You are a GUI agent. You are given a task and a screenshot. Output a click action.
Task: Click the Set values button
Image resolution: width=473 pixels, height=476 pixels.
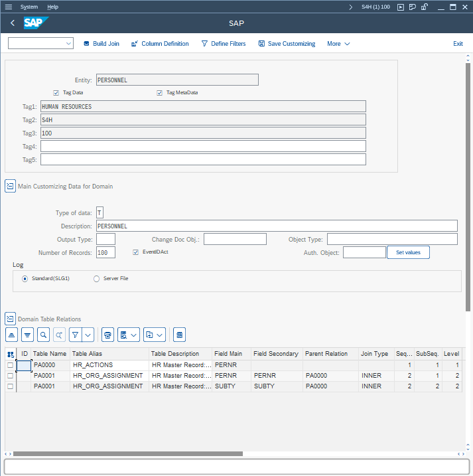click(x=408, y=252)
